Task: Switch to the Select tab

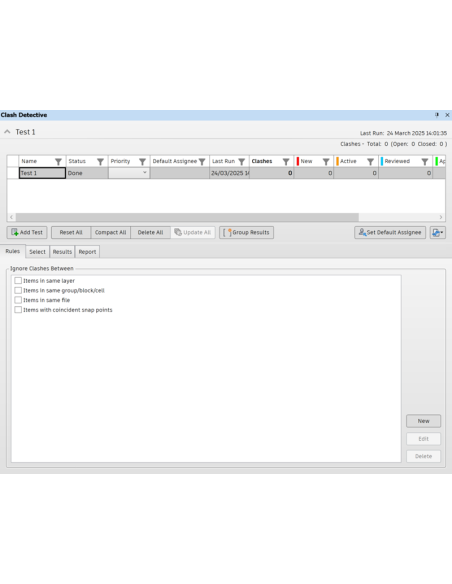Action: pyautogui.click(x=37, y=252)
